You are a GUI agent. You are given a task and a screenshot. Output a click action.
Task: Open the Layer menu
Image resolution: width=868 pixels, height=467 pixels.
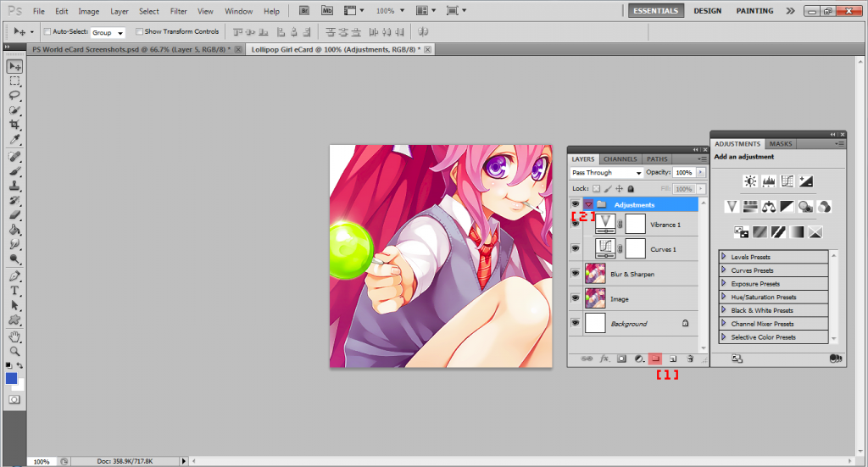[119, 11]
